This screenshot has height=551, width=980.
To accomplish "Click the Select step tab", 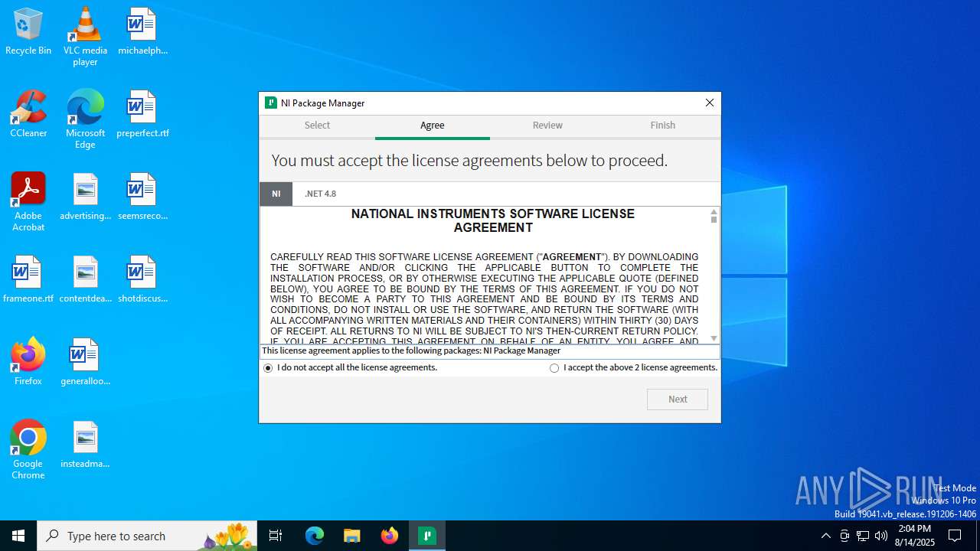I will point(317,126).
